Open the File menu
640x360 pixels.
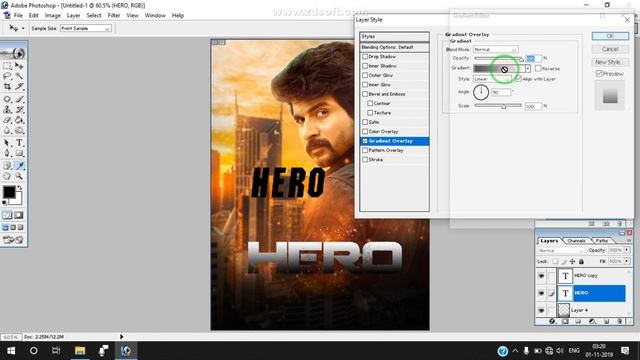tap(18, 16)
